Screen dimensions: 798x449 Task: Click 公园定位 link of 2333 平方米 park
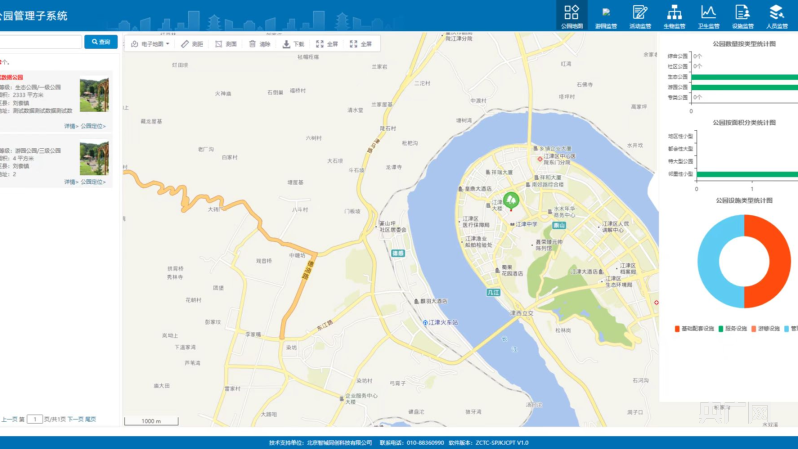pos(93,126)
